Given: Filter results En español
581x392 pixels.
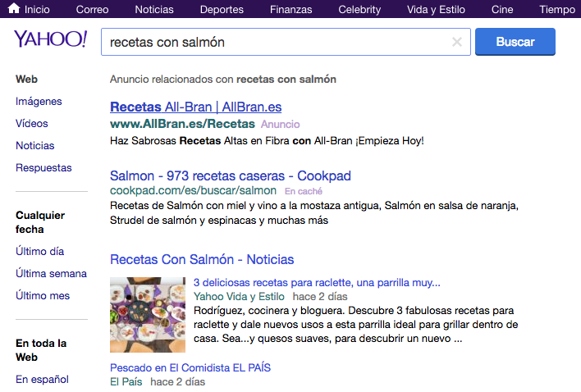Looking at the screenshot, I should click(x=42, y=380).
